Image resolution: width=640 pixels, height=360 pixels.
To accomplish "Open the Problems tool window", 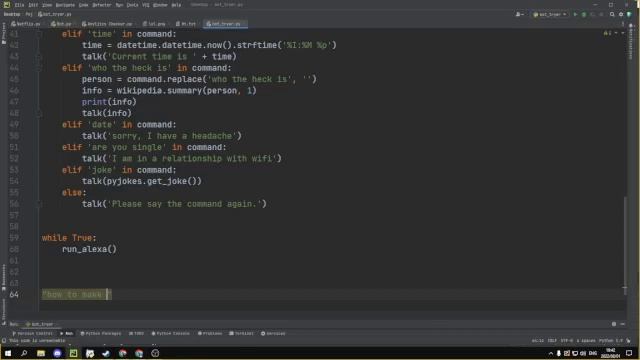I will pyautogui.click(x=210, y=333).
